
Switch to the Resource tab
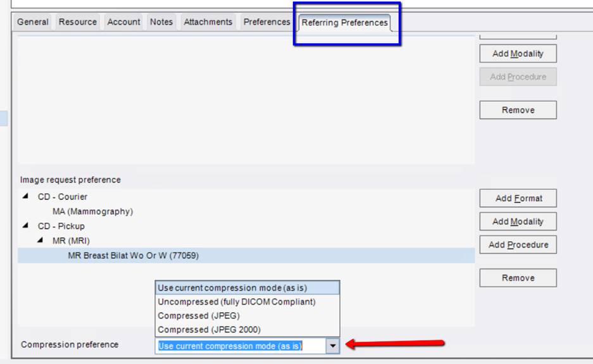point(78,22)
